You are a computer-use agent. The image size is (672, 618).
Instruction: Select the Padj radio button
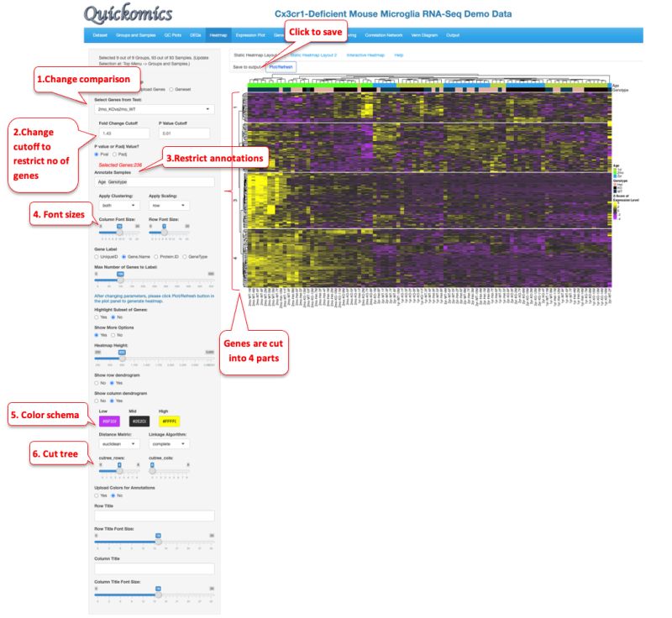(x=115, y=154)
